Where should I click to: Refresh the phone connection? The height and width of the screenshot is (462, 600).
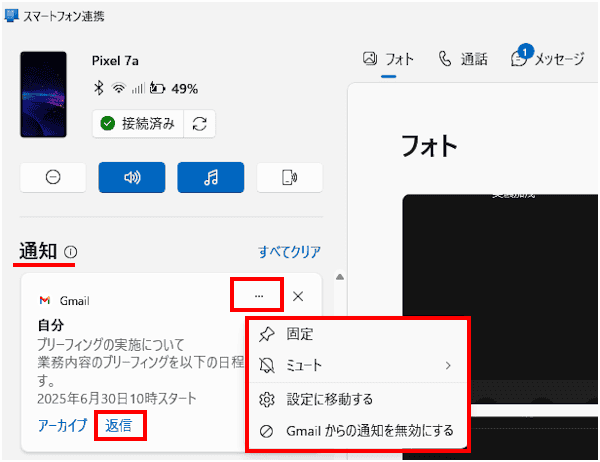coord(199,124)
